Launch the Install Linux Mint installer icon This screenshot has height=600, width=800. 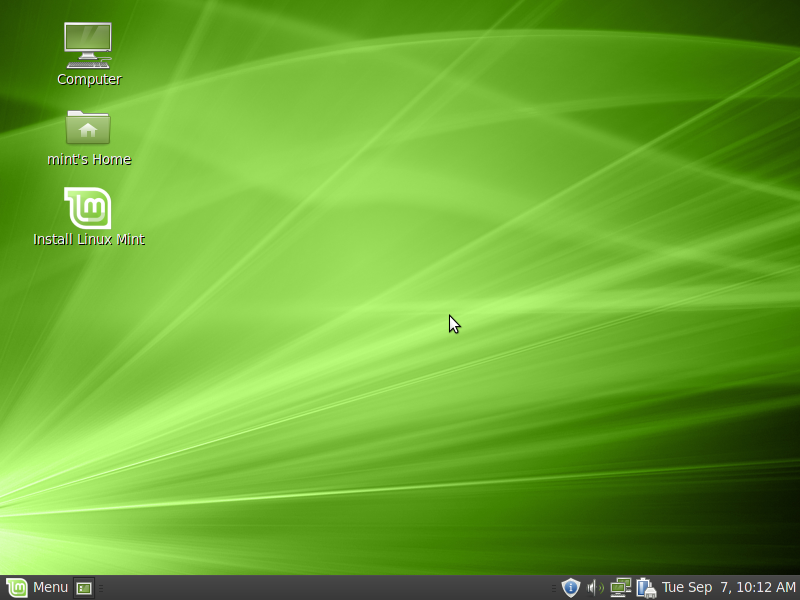click(x=88, y=207)
